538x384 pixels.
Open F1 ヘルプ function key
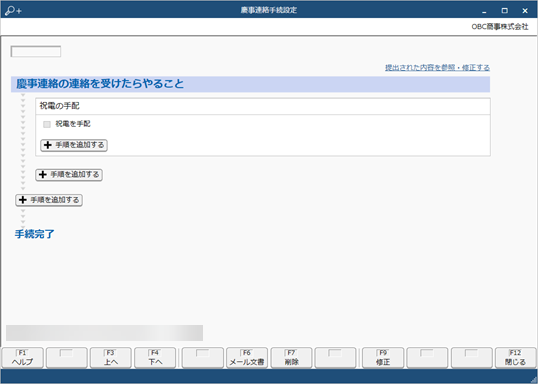tap(23, 358)
